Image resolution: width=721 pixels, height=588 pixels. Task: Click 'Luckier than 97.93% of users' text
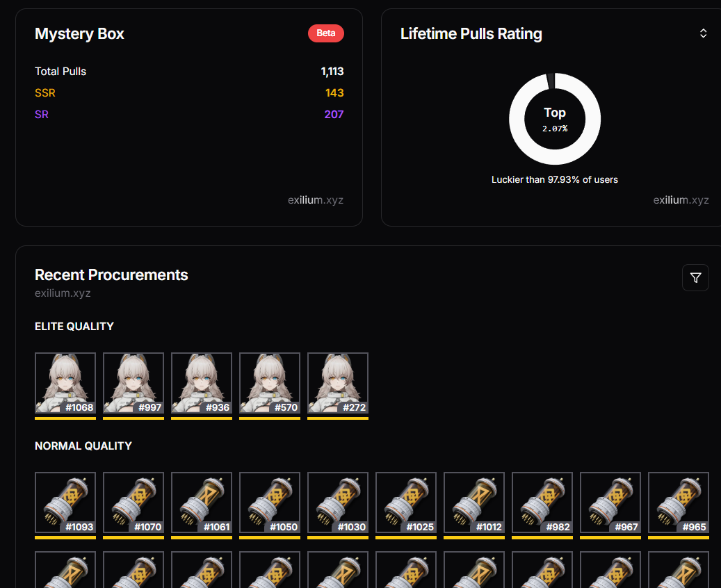(x=555, y=180)
